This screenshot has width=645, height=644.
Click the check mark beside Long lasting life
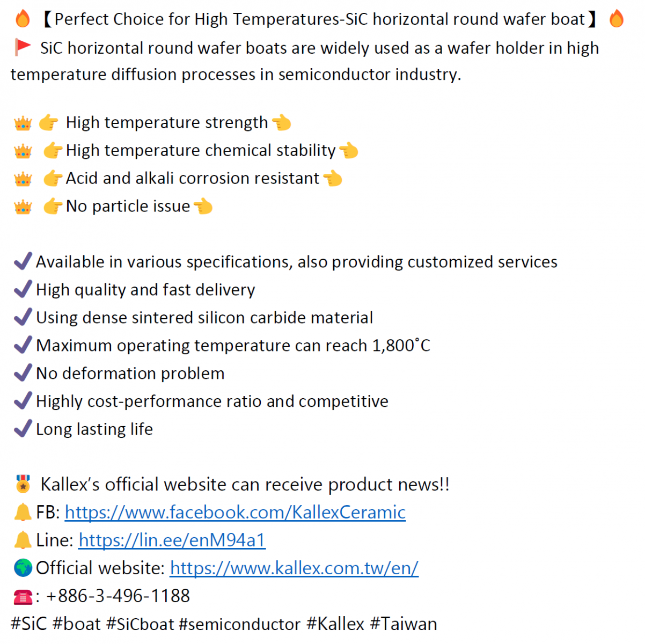coord(23,429)
